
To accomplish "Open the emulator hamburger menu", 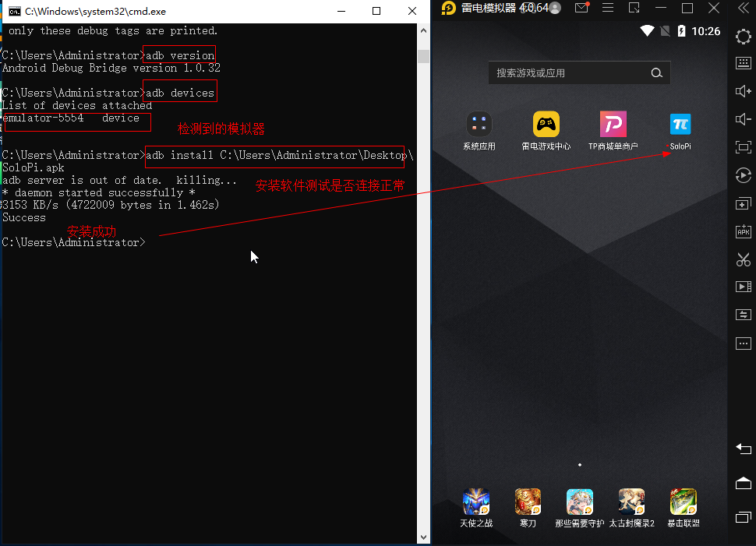I will 608,8.
